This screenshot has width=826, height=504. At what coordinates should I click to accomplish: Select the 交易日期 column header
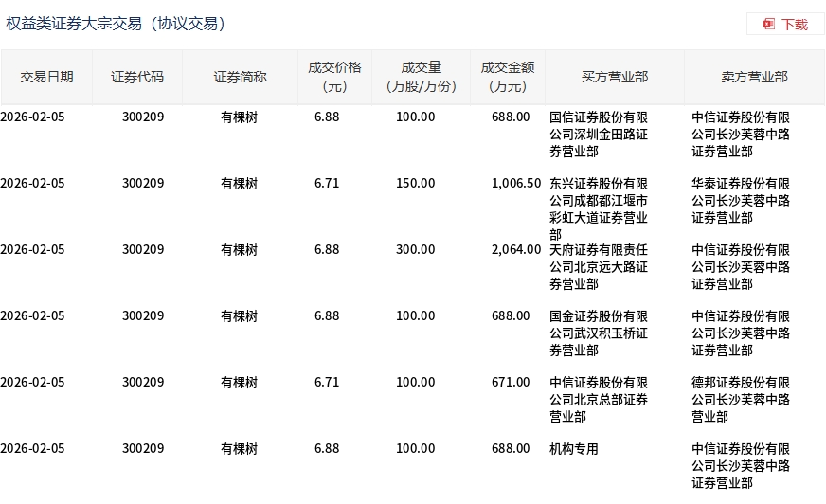click(46, 77)
